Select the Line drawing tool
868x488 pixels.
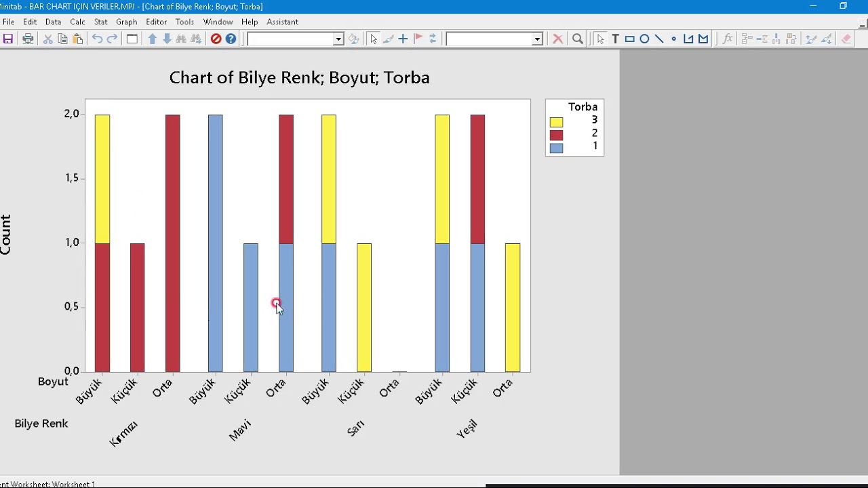(x=659, y=39)
